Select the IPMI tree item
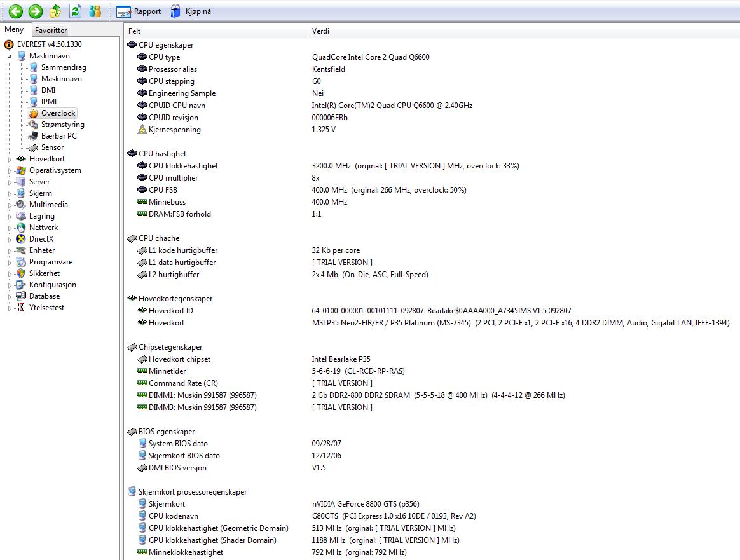The height and width of the screenshot is (560, 740). click(x=48, y=102)
